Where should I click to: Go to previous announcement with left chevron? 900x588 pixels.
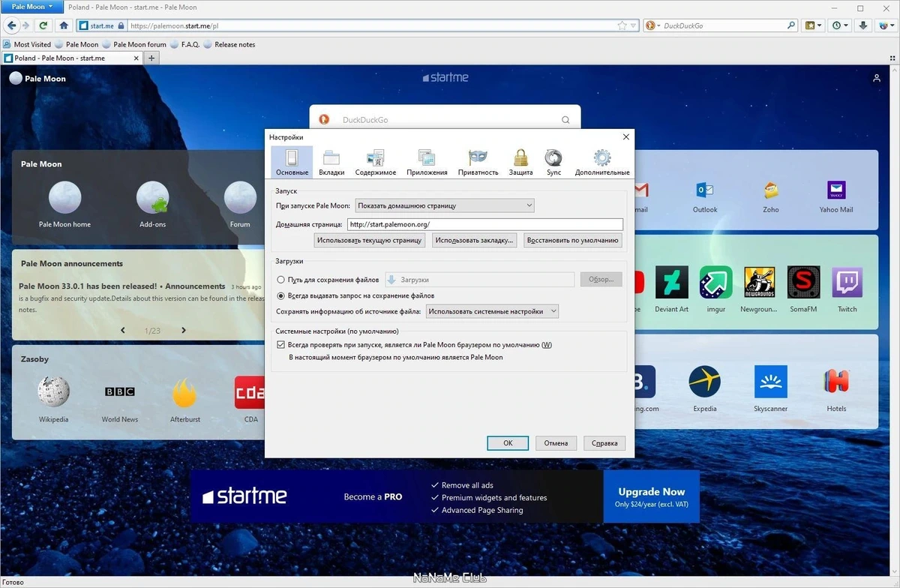click(x=124, y=330)
